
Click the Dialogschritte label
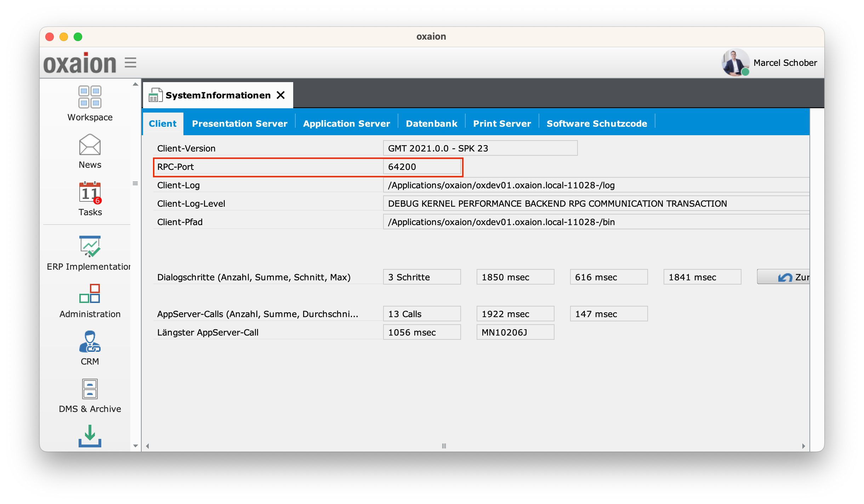pyautogui.click(x=254, y=277)
